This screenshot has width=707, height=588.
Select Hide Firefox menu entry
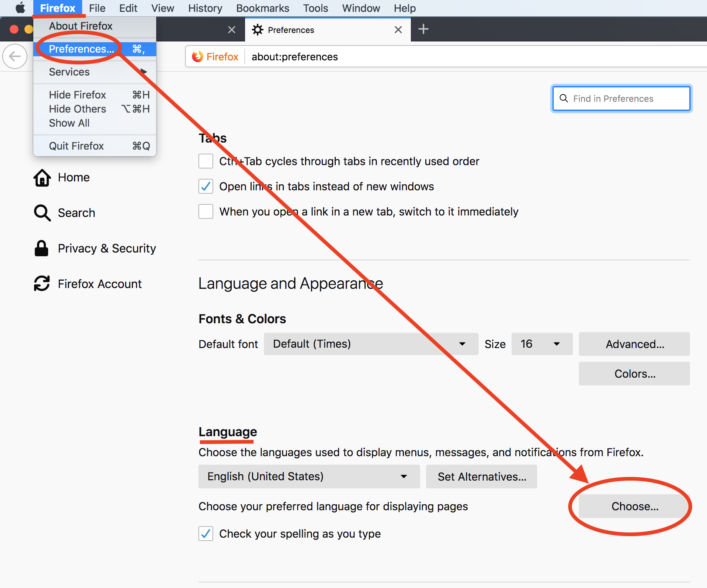coord(95,95)
